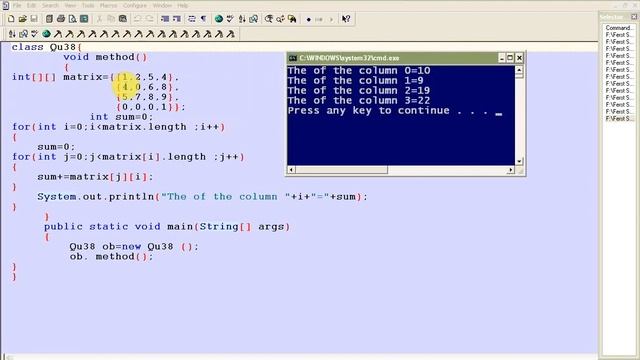Click the Save diskette icon
Viewport: 640px width, 360px height.
34,19
